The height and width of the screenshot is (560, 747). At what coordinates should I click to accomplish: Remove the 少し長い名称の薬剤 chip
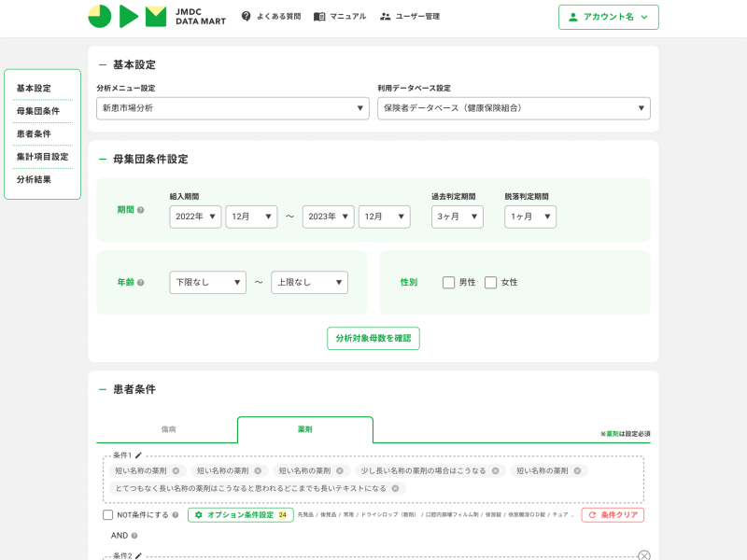[x=495, y=470]
